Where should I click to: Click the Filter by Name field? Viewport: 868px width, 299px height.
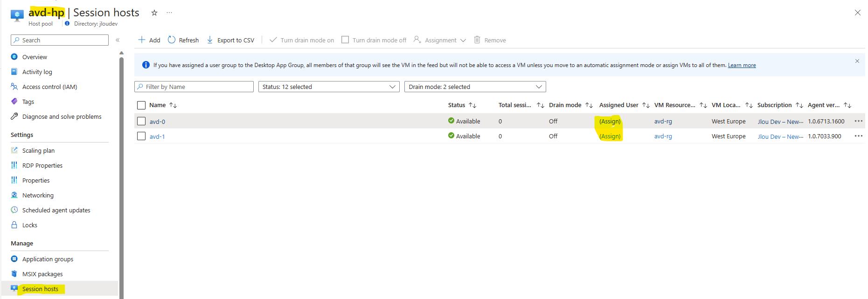[194, 87]
